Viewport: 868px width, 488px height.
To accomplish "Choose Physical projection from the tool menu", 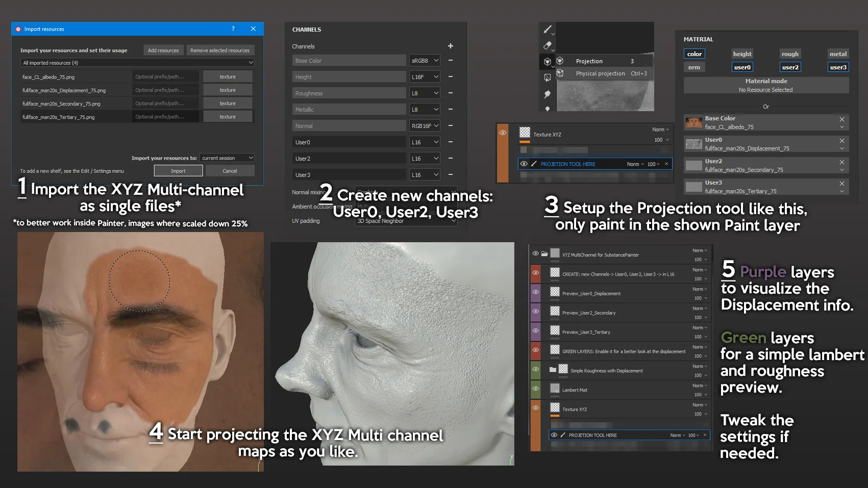I will click(x=601, y=73).
